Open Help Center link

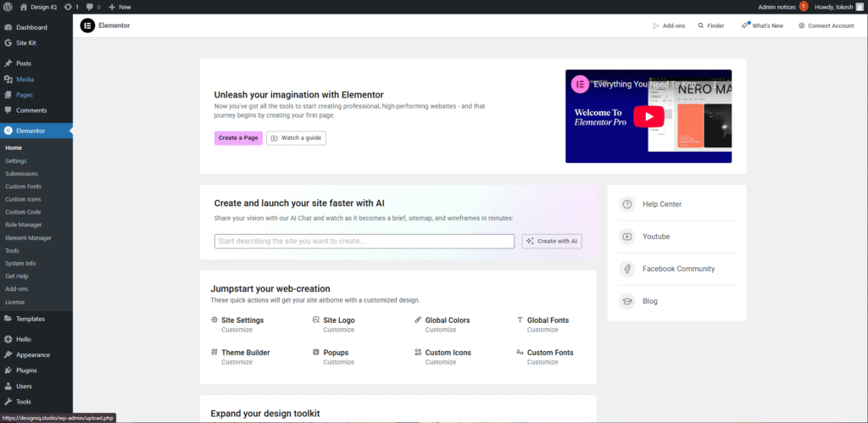click(x=661, y=204)
